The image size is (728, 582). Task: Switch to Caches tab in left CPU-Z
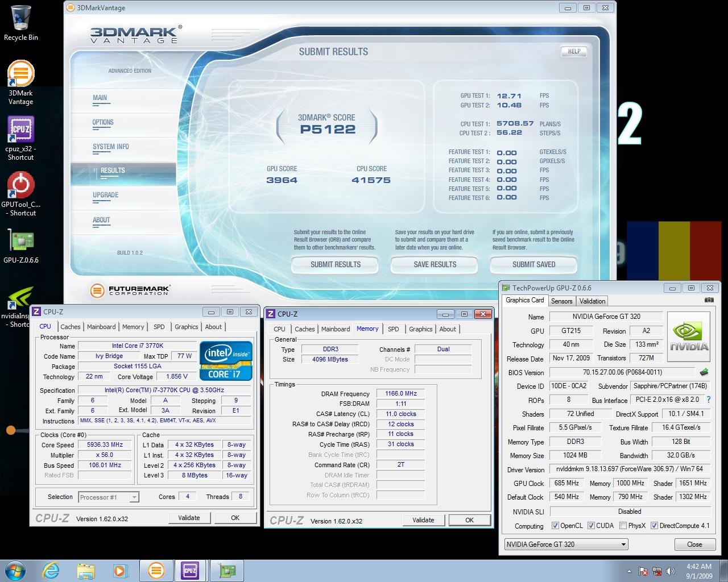71,327
